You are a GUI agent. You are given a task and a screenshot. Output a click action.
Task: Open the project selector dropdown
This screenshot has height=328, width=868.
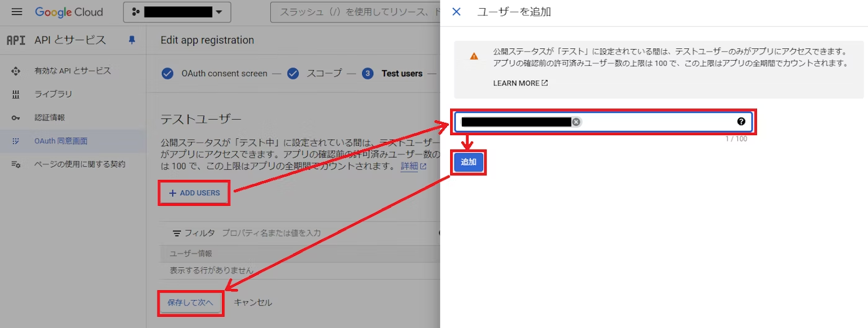(177, 12)
